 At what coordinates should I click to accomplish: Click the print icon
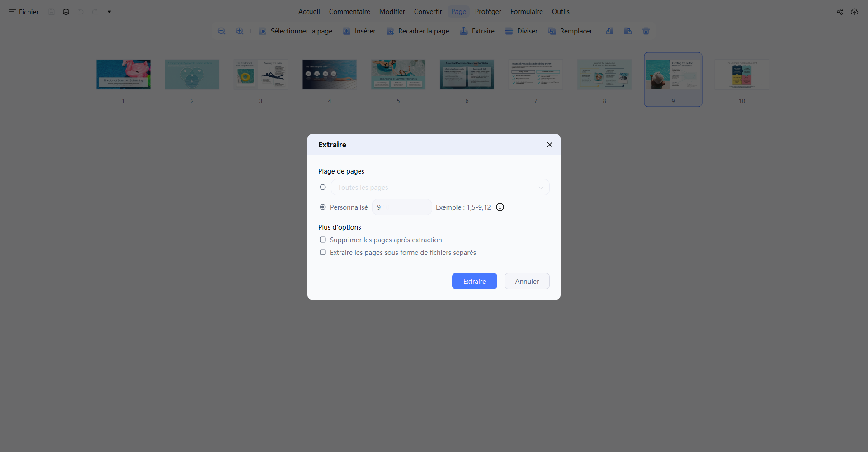click(66, 12)
